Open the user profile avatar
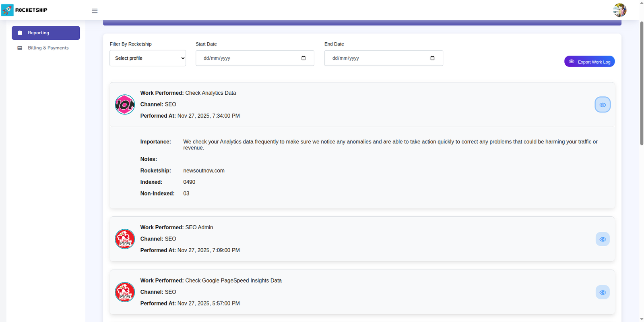 (619, 10)
